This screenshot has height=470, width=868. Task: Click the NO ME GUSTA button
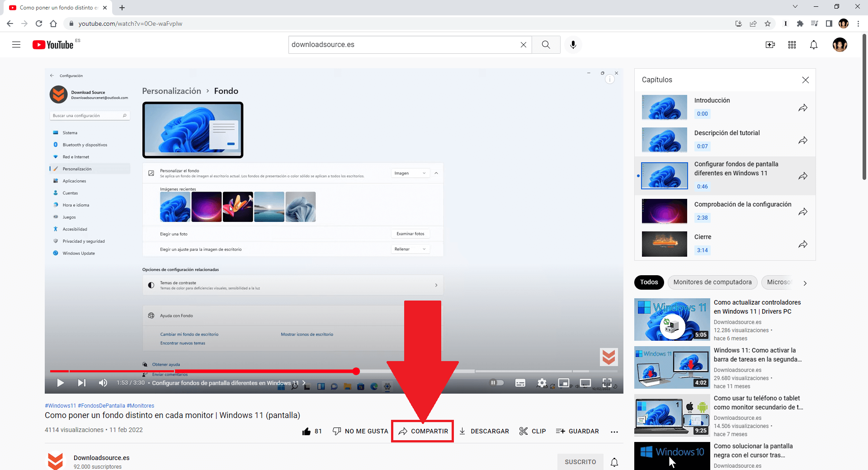(x=360, y=431)
